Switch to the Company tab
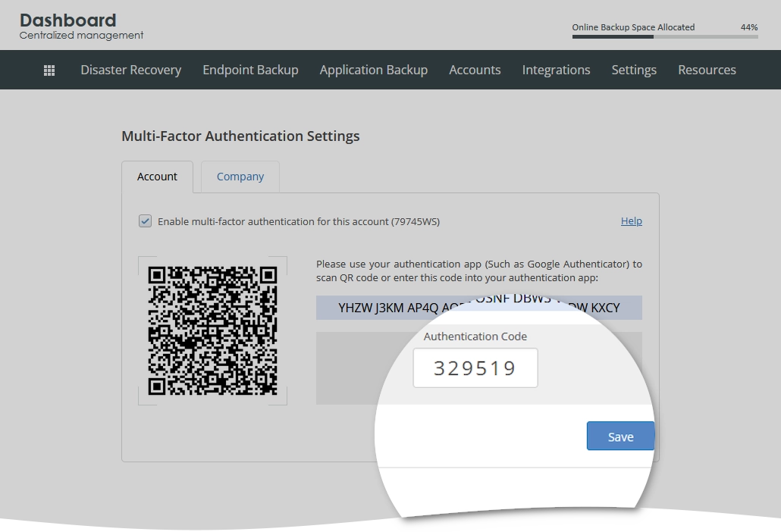Image resolution: width=781 pixels, height=532 pixels. point(240,177)
